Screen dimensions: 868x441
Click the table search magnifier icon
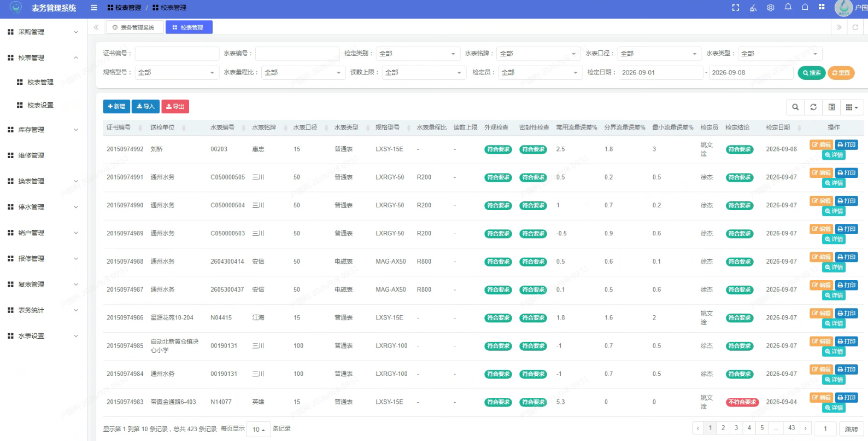(795, 107)
